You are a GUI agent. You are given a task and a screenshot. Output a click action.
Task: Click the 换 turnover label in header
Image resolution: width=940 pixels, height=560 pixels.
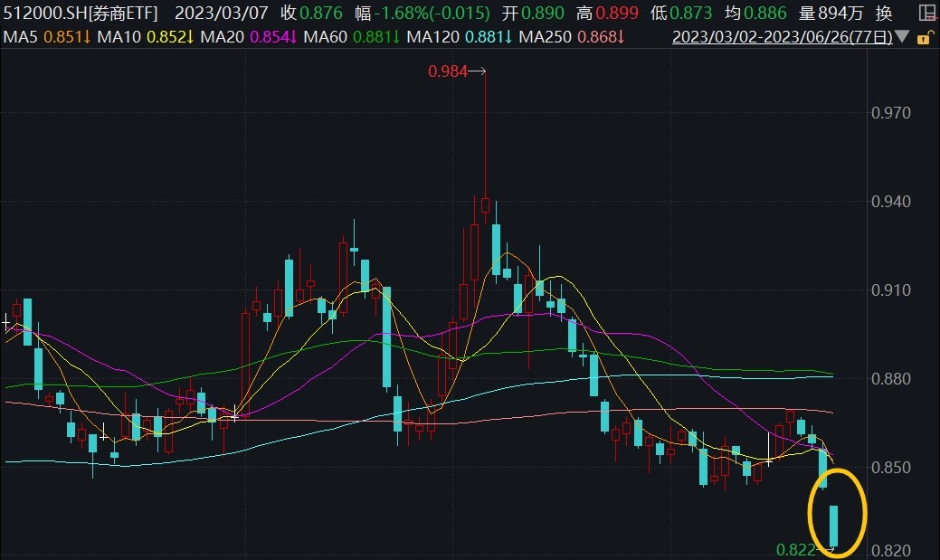884,13
